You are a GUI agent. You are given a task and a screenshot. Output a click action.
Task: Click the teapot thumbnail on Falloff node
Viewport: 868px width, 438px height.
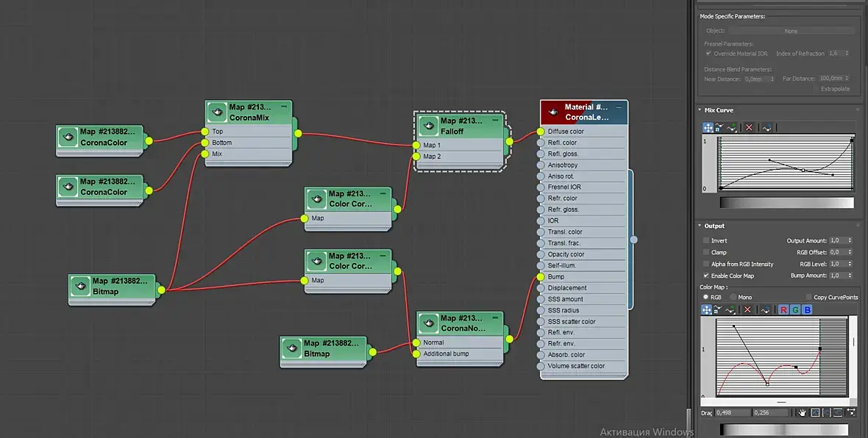pyautogui.click(x=428, y=126)
